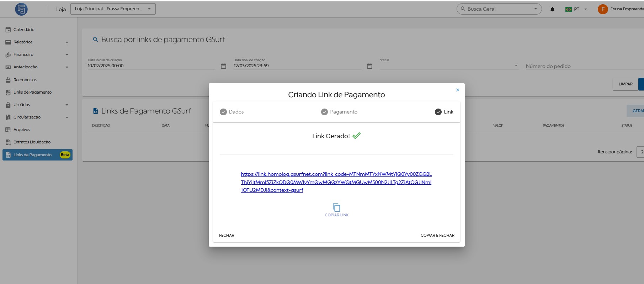Click the notification bell icon
This screenshot has height=284, width=644.
coord(552,9)
